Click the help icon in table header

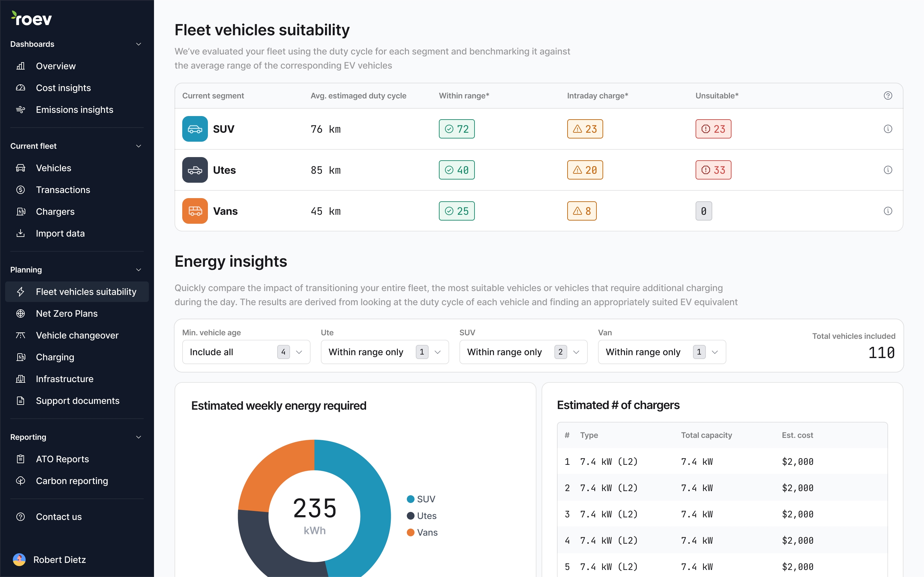888,95
